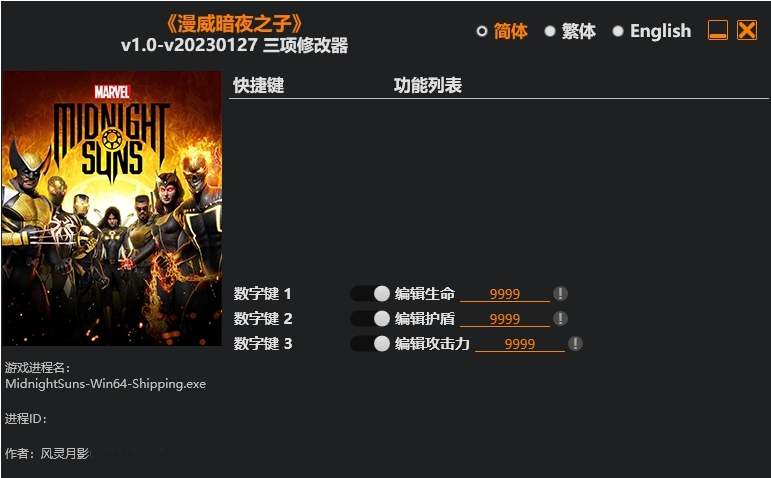Viewport: 771px width, 478px height.
Task: Click the 编辑生命 value field showing 9999
Action: coord(504,294)
